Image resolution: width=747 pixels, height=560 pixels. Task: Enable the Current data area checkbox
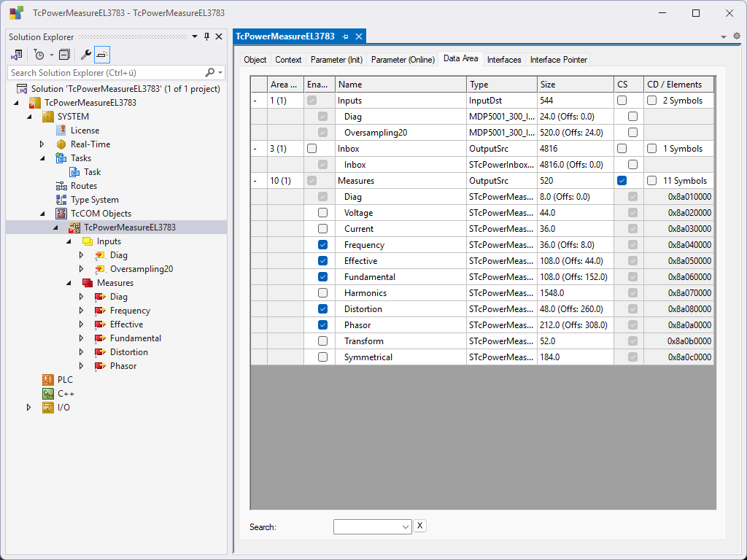click(322, 228)
